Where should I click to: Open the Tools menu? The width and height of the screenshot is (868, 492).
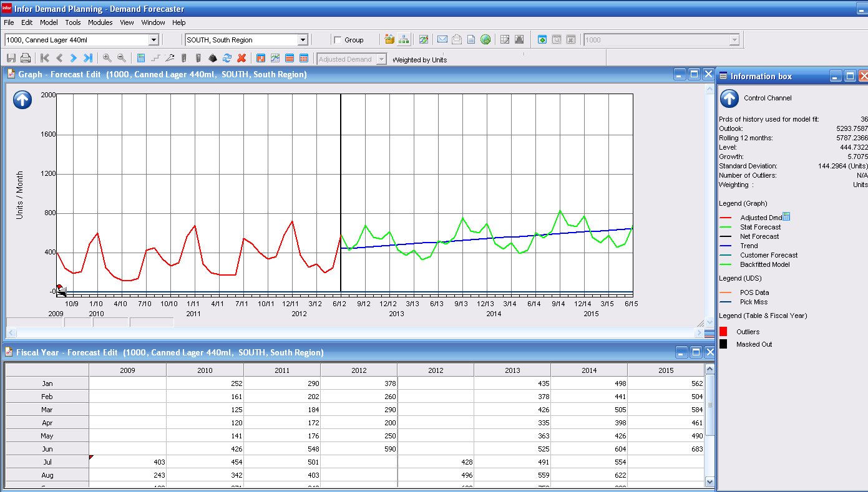pyautogui.click(x=73, y=22)
